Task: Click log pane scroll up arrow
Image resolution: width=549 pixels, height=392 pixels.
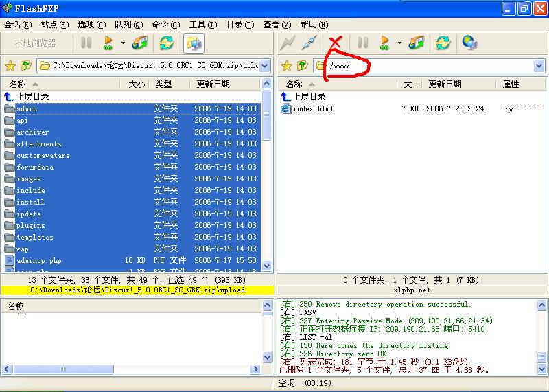Action: (541, 305)
